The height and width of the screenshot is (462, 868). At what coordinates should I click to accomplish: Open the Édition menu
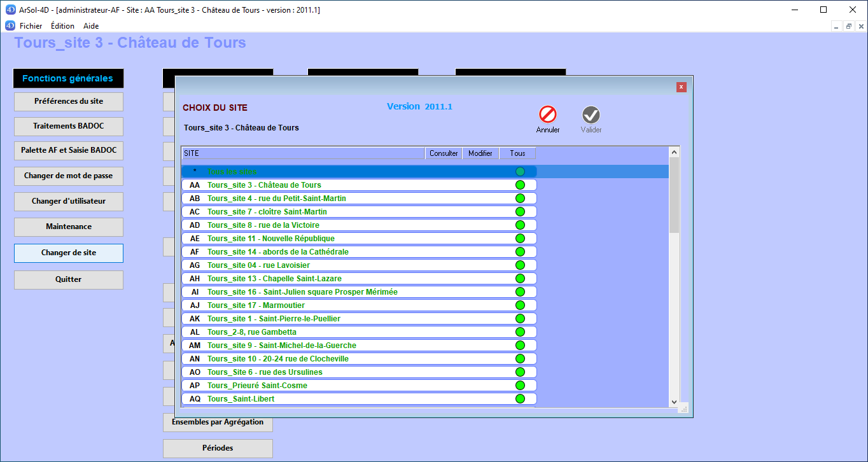coord(62,26)
